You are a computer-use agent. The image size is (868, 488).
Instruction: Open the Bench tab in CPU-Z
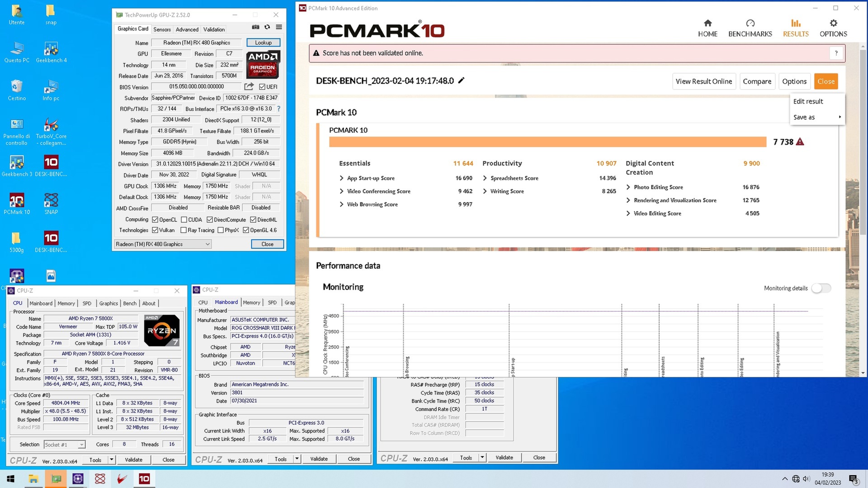(x=130, y=303)
